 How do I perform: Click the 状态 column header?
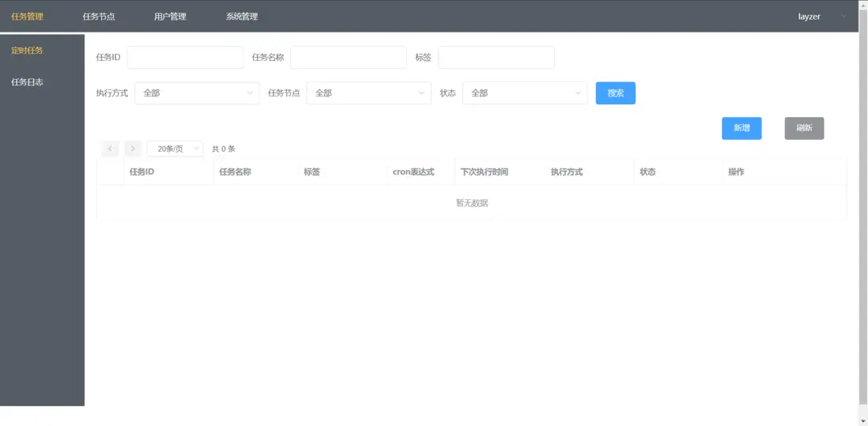coord(647,172)
